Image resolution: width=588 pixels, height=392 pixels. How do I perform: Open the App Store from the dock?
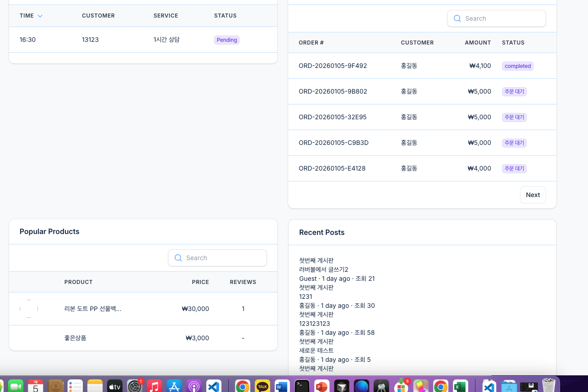174,386
